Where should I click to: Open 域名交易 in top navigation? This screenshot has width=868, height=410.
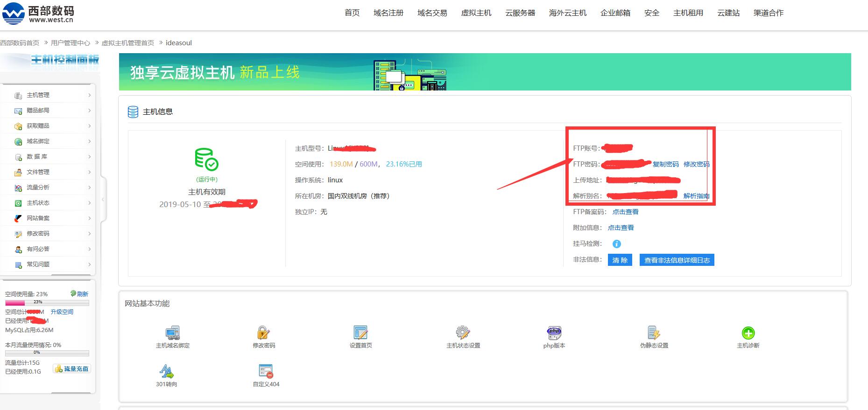coord(432,13)
